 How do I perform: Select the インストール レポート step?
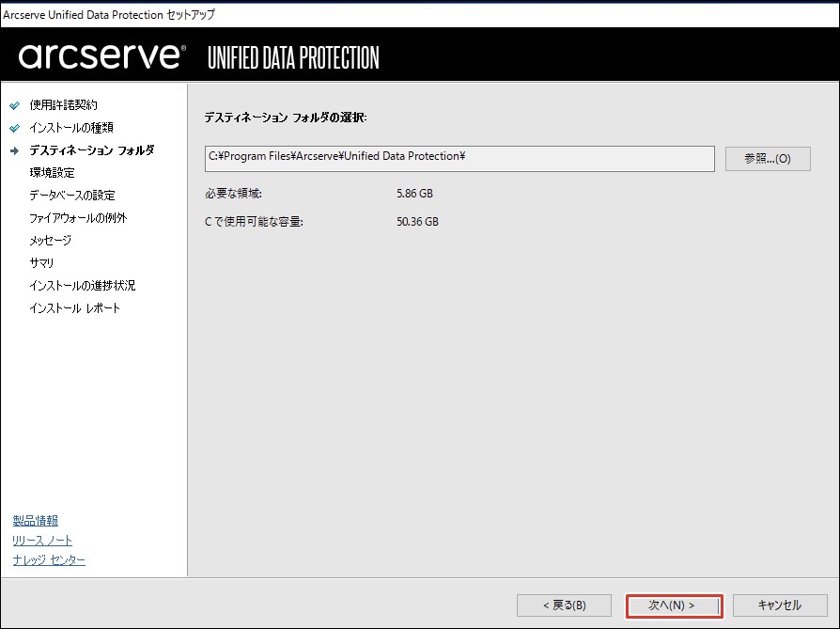click(x=75, y=307)
